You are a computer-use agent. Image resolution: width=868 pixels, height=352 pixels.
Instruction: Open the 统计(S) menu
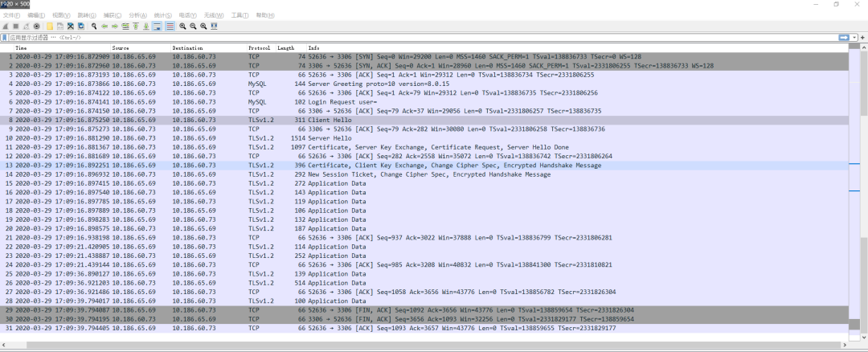pyautogui.click(x=162, y=15)
